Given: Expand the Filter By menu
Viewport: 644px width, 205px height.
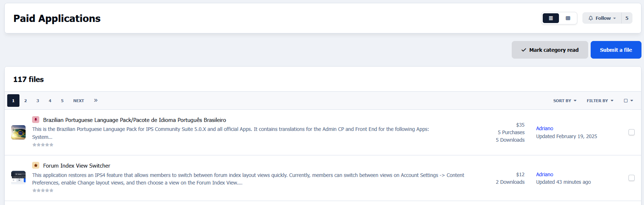Looking at the screenshot, I should pyautogui.click(x=600, y=101).
